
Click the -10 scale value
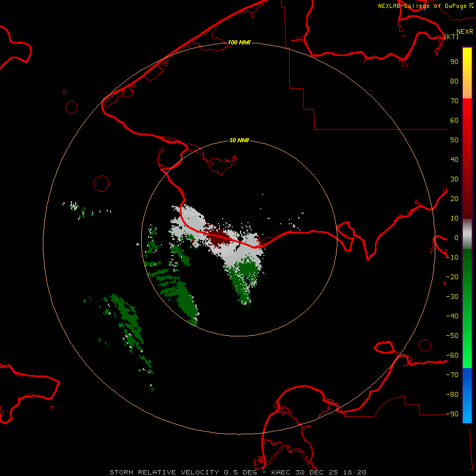453,258
